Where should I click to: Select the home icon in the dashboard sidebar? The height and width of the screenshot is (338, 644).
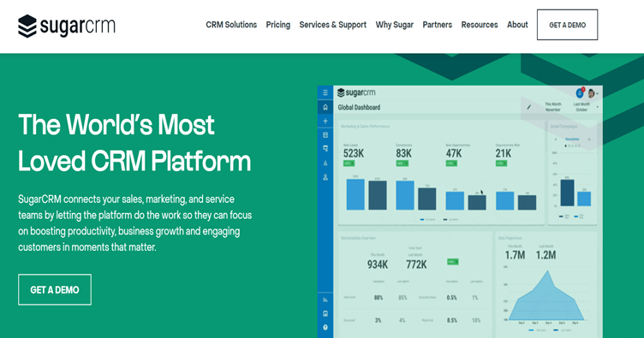tap(325, 107)
